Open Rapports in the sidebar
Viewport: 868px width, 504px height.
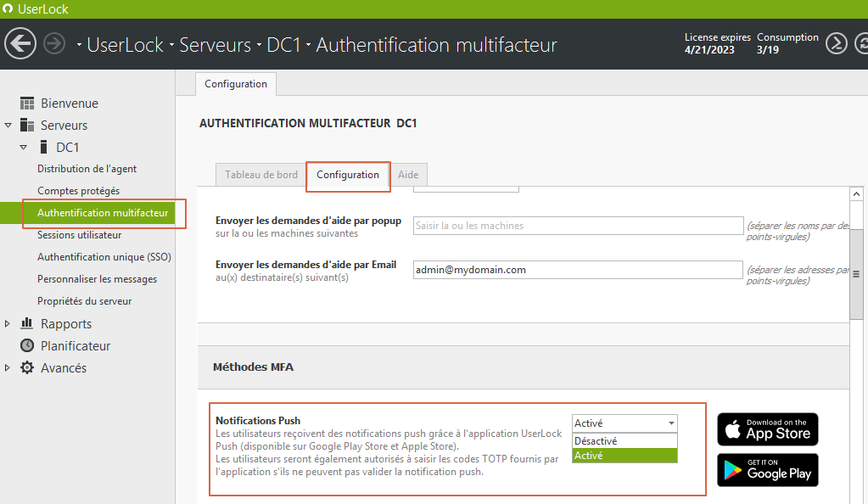[x=66, y=323]
